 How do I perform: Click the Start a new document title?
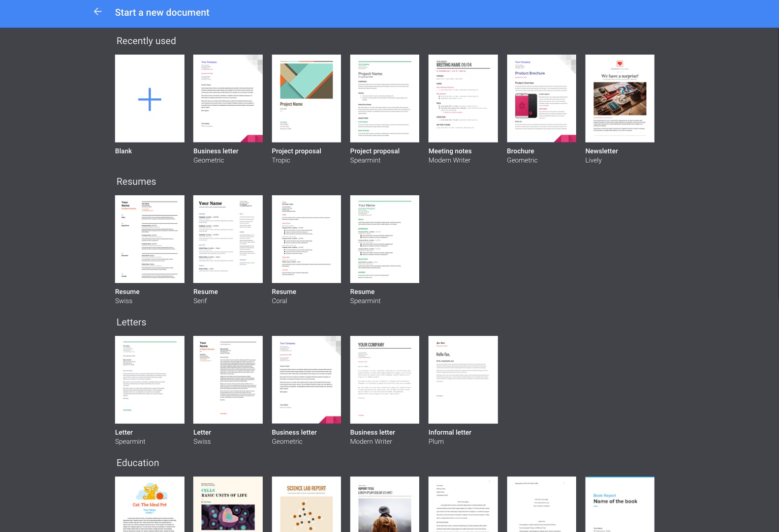point(162,12)
